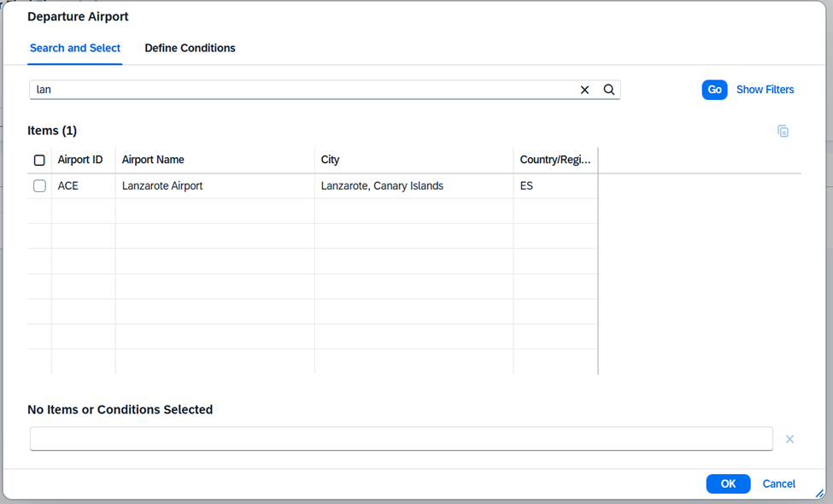Sort by Airport Name column header

153,160
